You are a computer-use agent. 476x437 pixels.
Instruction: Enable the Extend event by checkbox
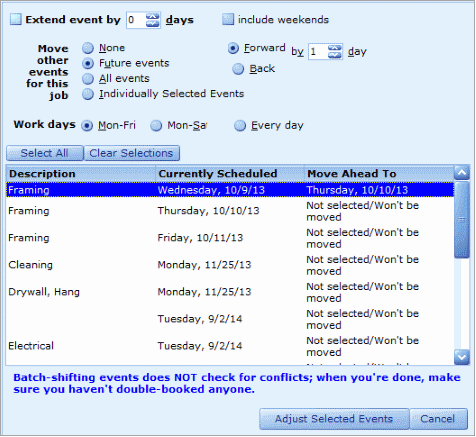point(16,19)
